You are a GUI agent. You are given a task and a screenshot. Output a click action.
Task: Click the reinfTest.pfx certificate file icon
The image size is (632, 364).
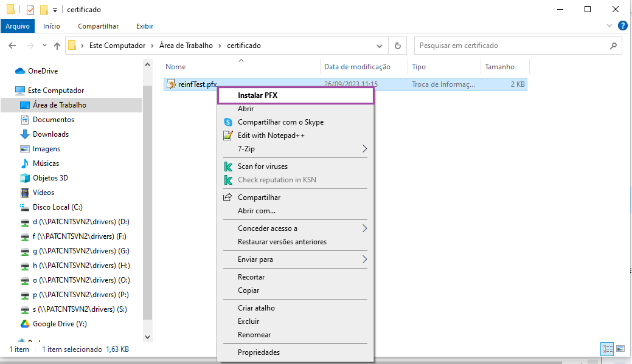click(x=171, y=84)
